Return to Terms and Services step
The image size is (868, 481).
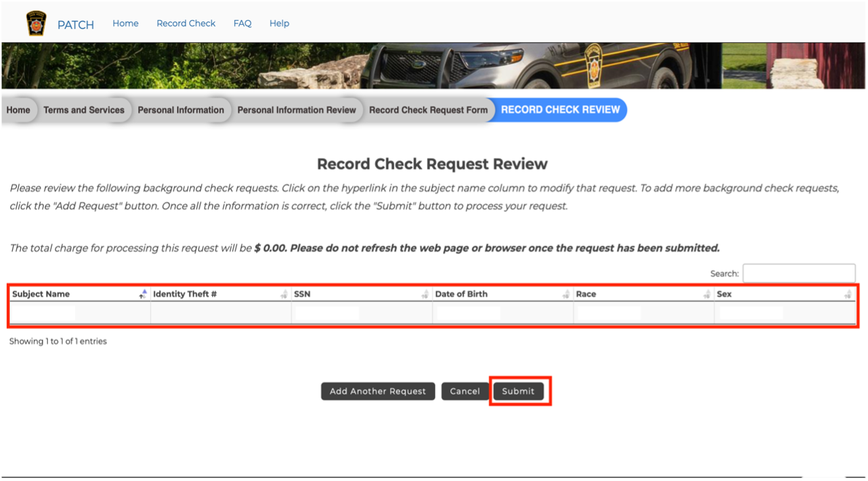click(84, 110)
